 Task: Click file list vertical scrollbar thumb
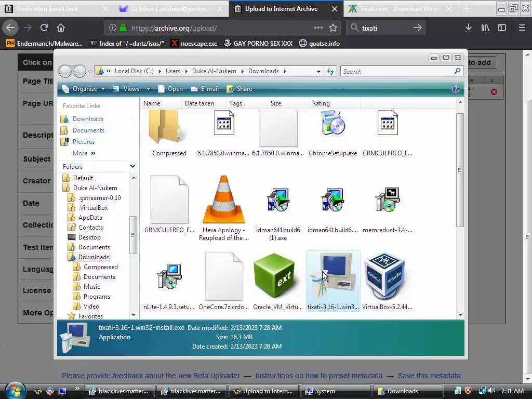click(460, 170)
